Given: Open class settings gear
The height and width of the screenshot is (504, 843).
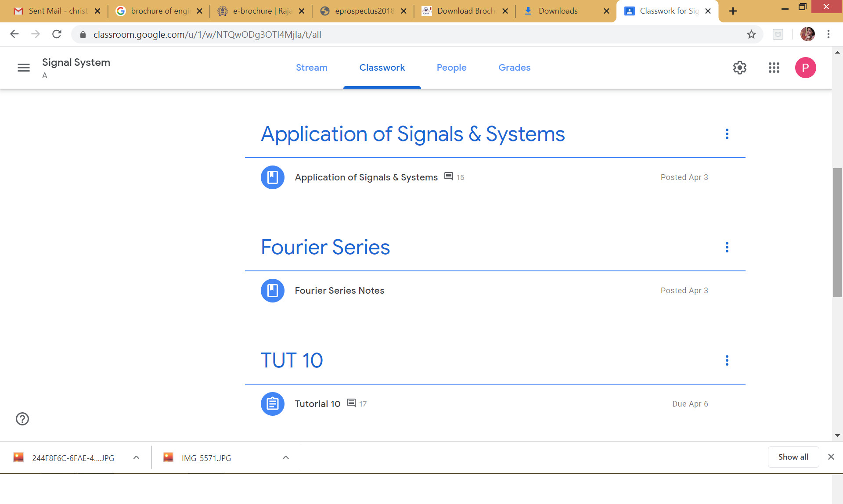Looking at the screenshot, I should pos(739,68).
